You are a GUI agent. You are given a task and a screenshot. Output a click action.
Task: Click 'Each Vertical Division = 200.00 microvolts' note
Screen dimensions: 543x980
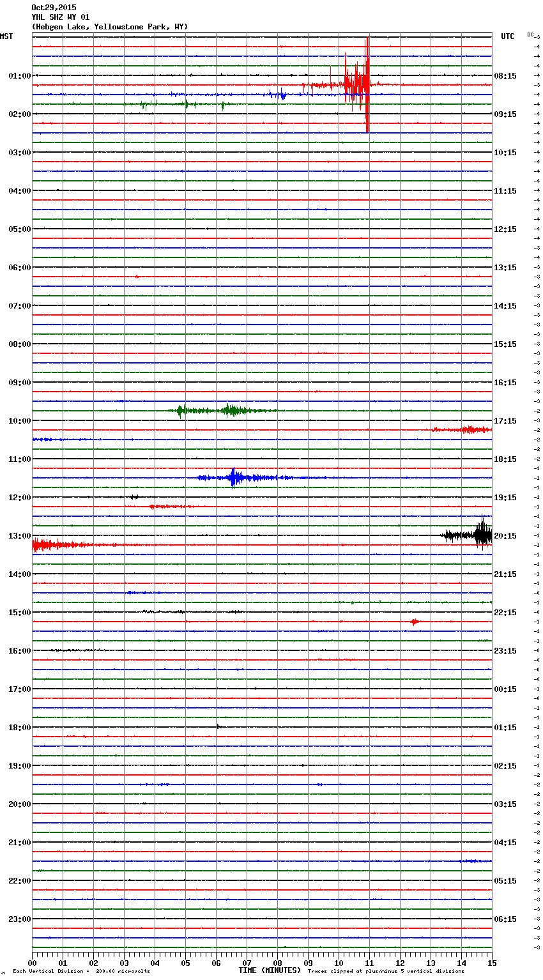(x=81, y=972)
